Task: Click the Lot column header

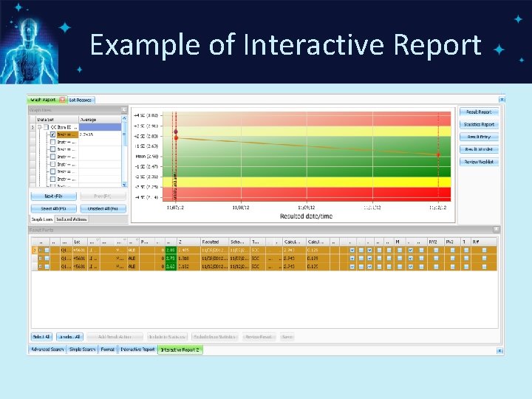Action: click(x=80, y=242)
